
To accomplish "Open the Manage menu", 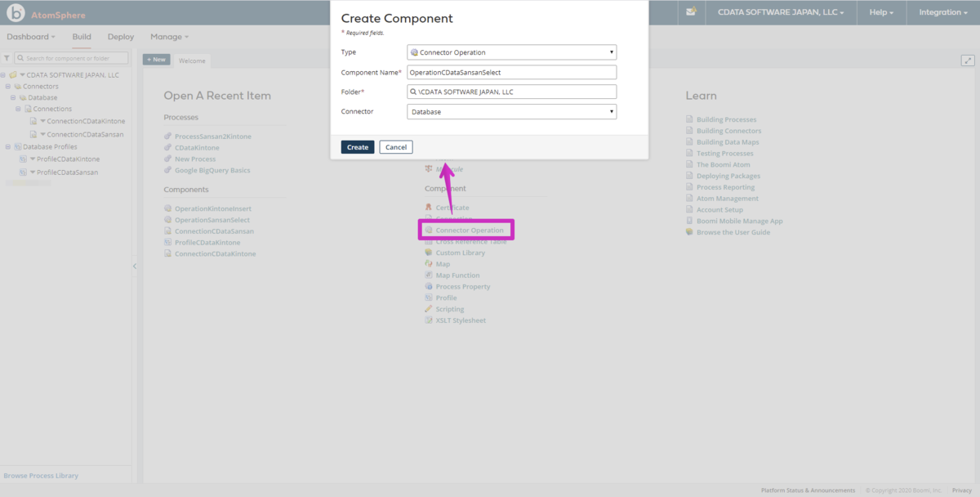I will point(169,37).
